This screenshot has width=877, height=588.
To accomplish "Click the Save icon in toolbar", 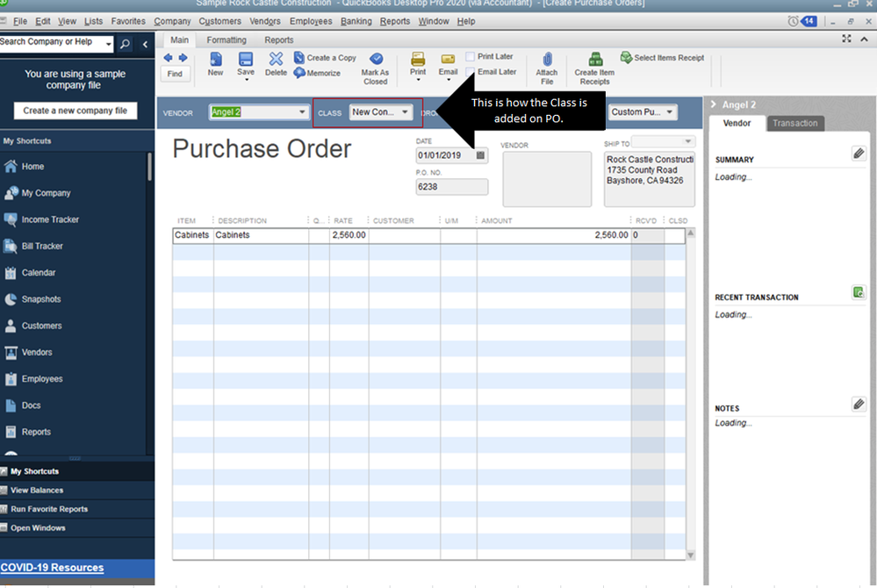I will point(246,59).
